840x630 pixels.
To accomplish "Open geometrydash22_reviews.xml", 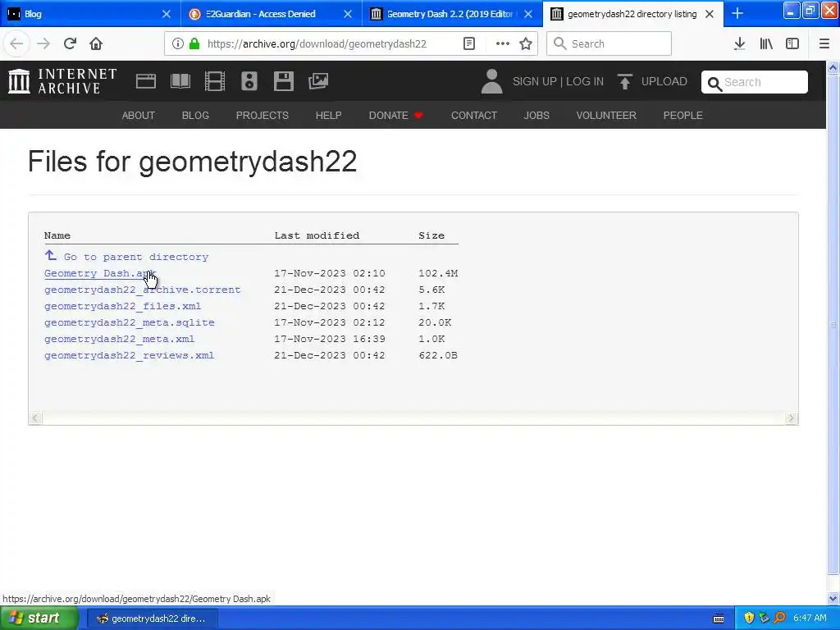I will click(129, 356).
